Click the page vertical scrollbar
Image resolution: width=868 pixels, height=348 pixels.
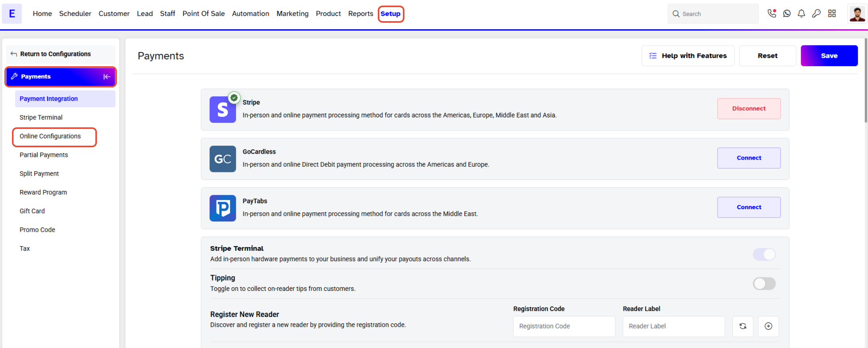click(866, 80)
